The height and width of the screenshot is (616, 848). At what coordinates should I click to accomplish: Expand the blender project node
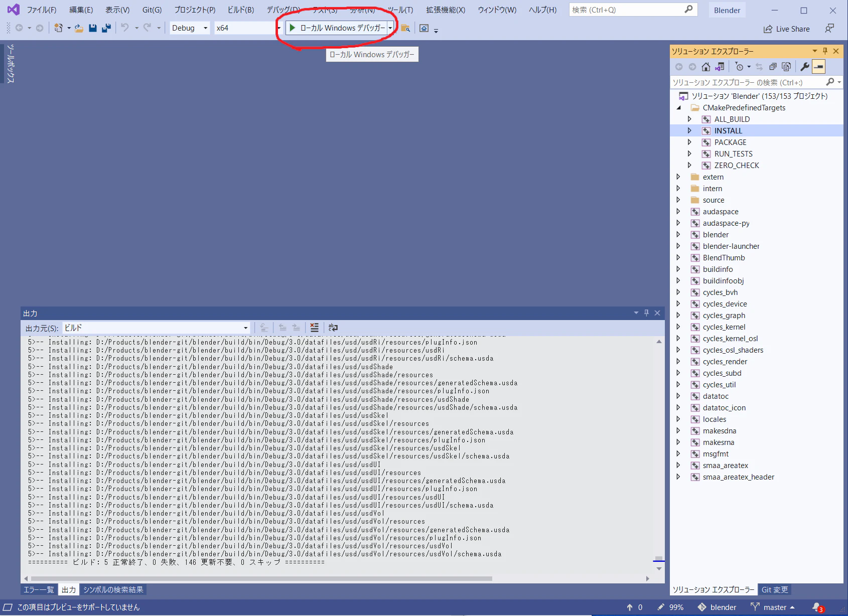pyautogui.click(x=678, y=235)
